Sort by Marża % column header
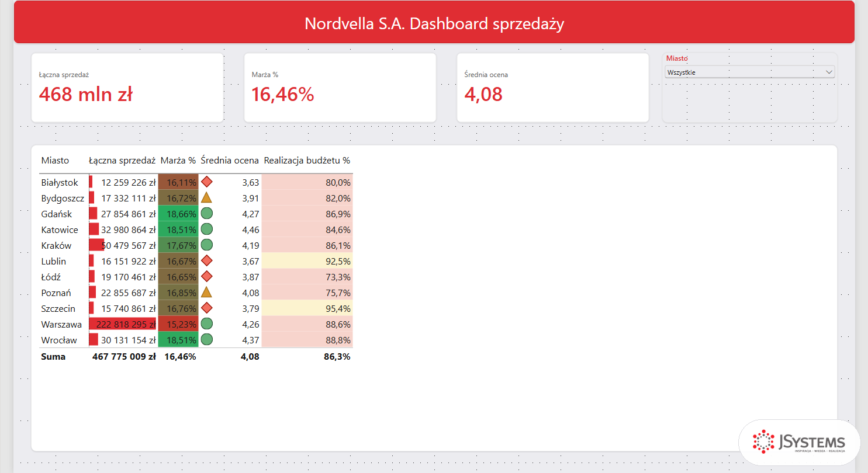This screenshot has width=868, height=473. (x=178, y=161)
